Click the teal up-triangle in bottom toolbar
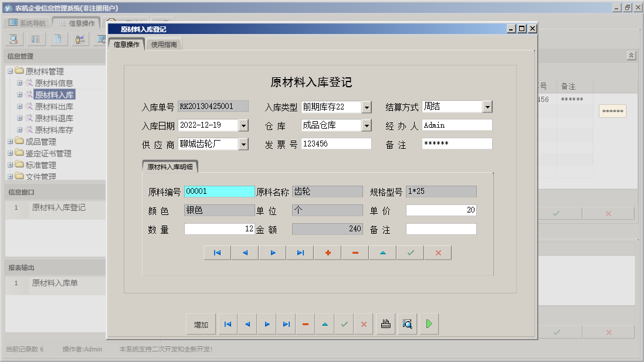The width and height of the screenshot is (644, 362). 325,324
